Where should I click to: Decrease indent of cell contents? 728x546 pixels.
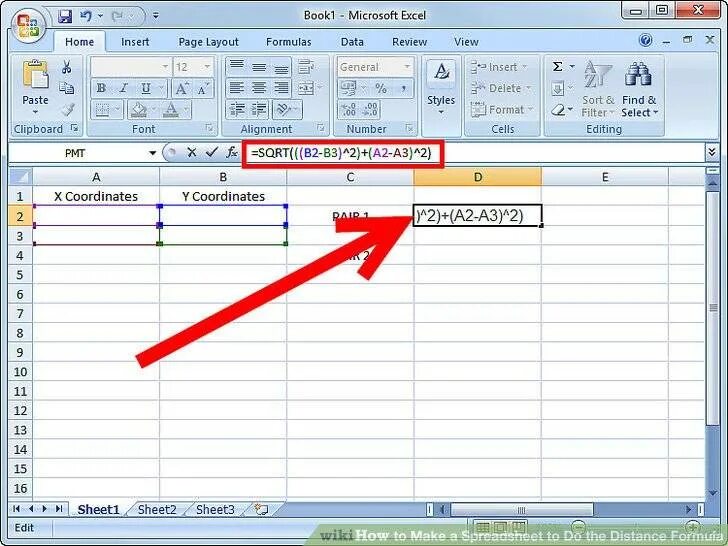pyautogui.click(x=237, y=110)
